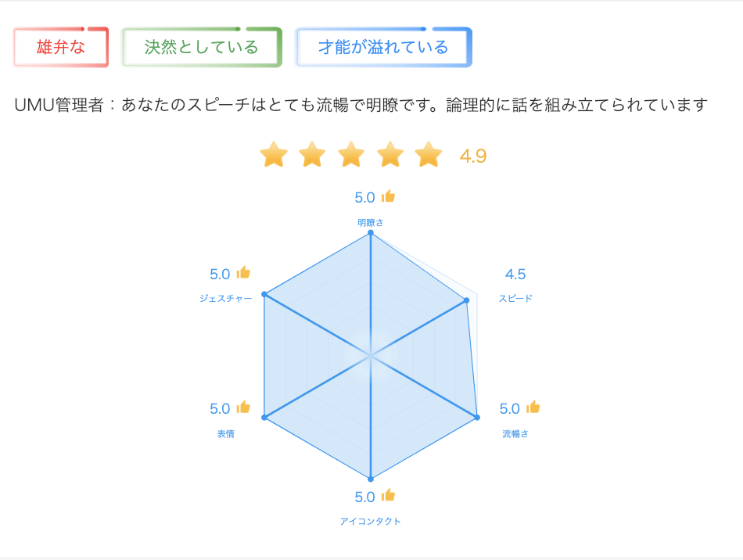Click the first rating star
The height and width of the screenshot is (560, 743).
coord(274,154)
